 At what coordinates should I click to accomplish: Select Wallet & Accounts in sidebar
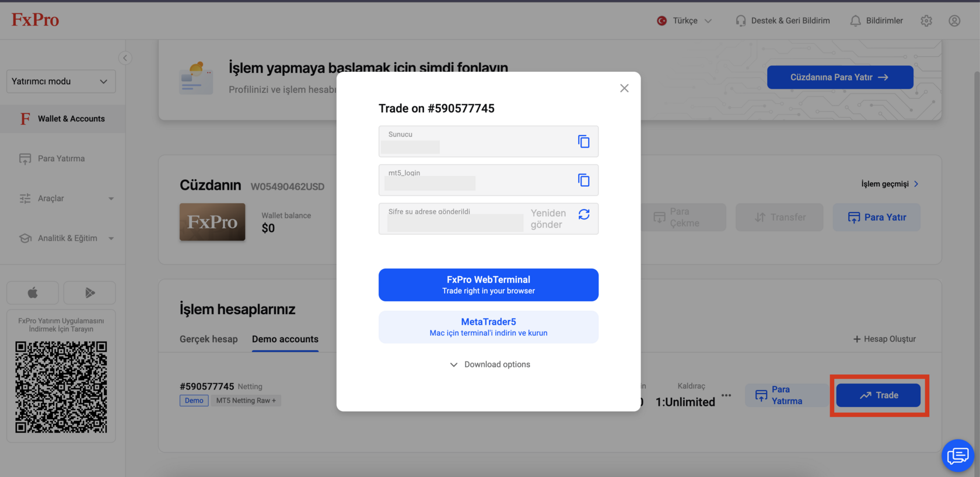[x=62, y=119]
